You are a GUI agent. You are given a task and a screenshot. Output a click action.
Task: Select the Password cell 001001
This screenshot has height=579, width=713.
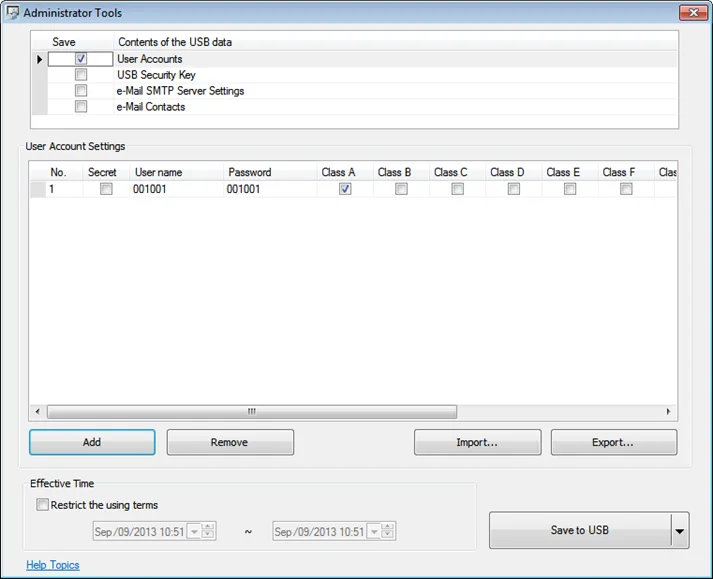[270, 189]
